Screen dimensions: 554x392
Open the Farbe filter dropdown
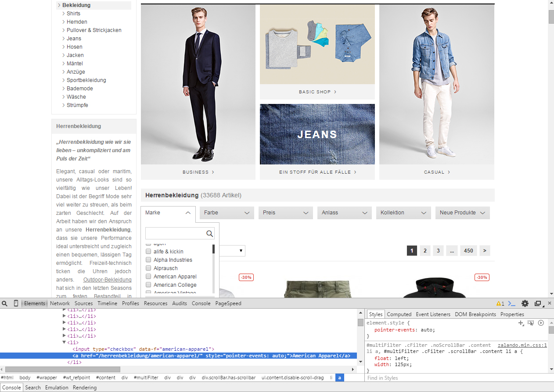pyautogui.click(x=227, y=213)
